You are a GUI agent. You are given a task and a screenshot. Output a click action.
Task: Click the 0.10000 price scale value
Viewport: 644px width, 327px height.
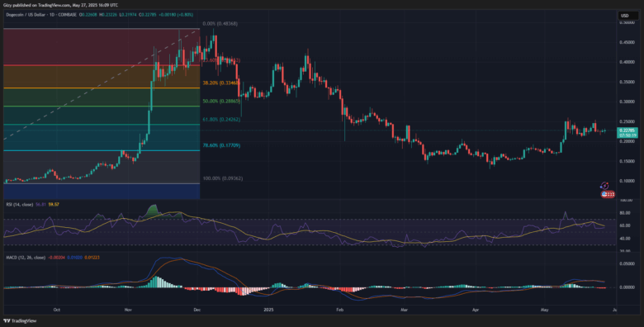tap(627, 181)
